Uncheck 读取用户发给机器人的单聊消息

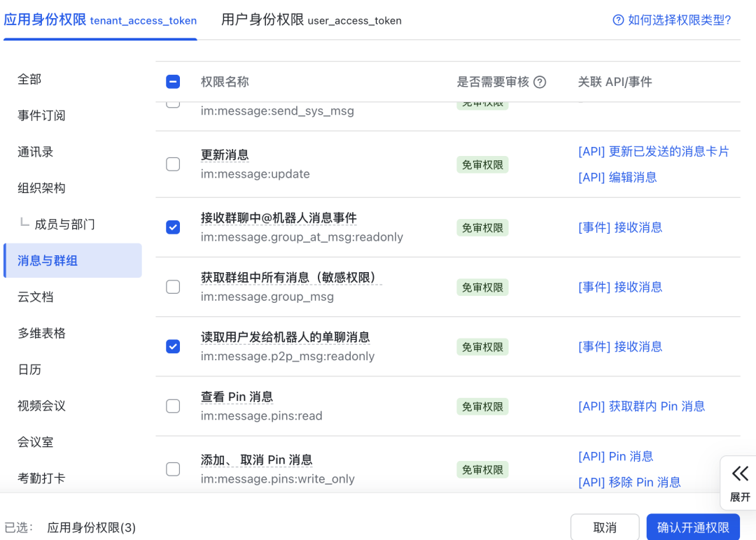click(x=173, y=346)
